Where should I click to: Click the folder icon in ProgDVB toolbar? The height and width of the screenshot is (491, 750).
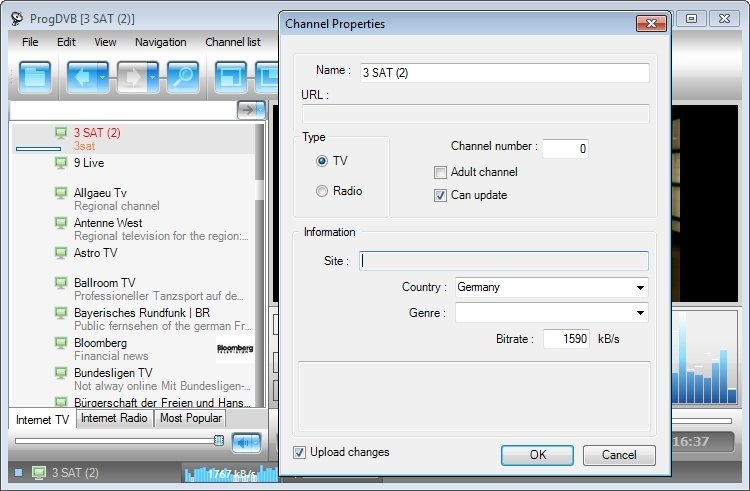(x=34, y=77)
